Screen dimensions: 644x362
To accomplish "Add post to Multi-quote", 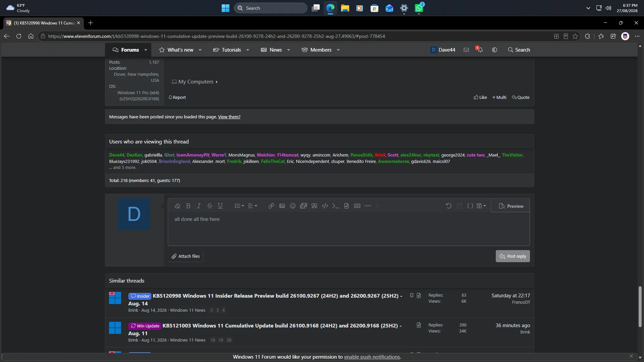I will [499, 98].
